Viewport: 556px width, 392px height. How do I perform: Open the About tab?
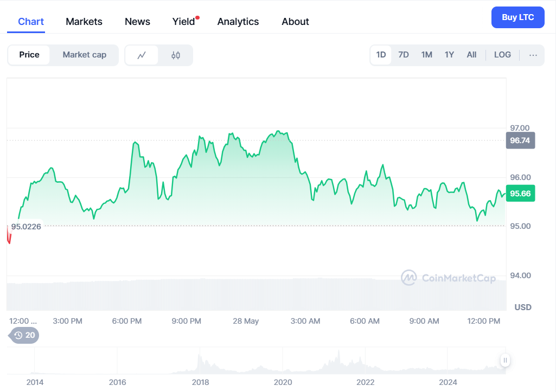(296, 22)
